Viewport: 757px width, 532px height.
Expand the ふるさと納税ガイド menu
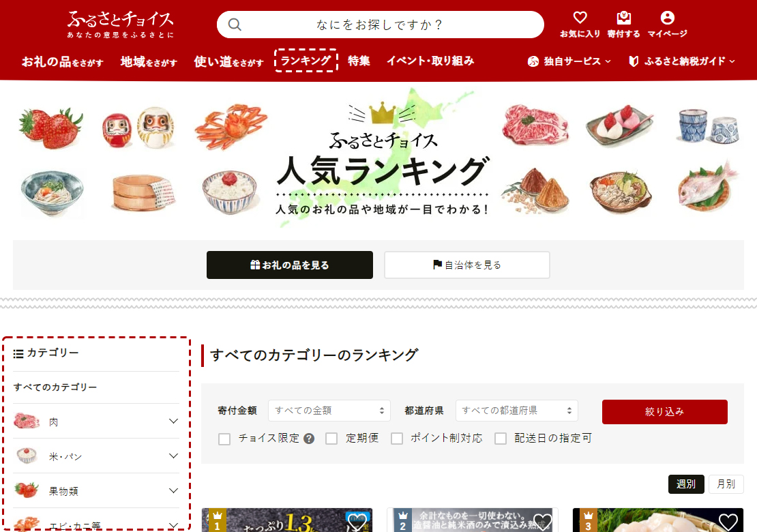tap(682, 61)
